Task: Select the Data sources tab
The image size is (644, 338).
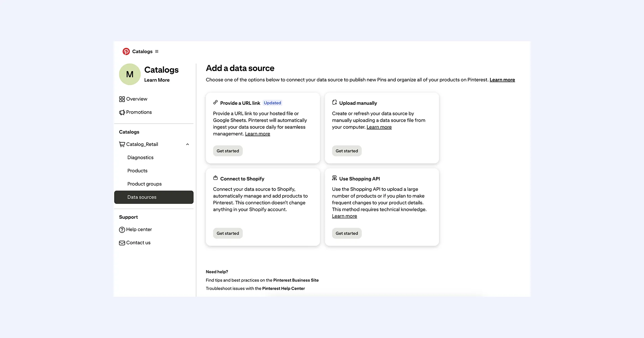Action: tap(141, 197)
